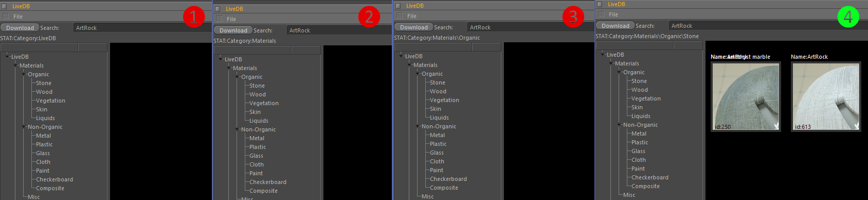868x200 pixels.
Task: Click status text 'STAT:Category:Materials\Organic\Stone'
Action: [647, 36]
